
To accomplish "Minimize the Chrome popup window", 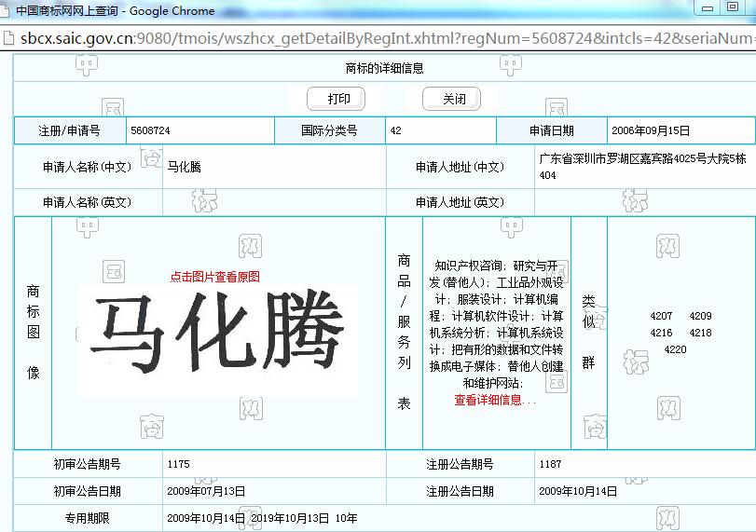I will (706, 7).
